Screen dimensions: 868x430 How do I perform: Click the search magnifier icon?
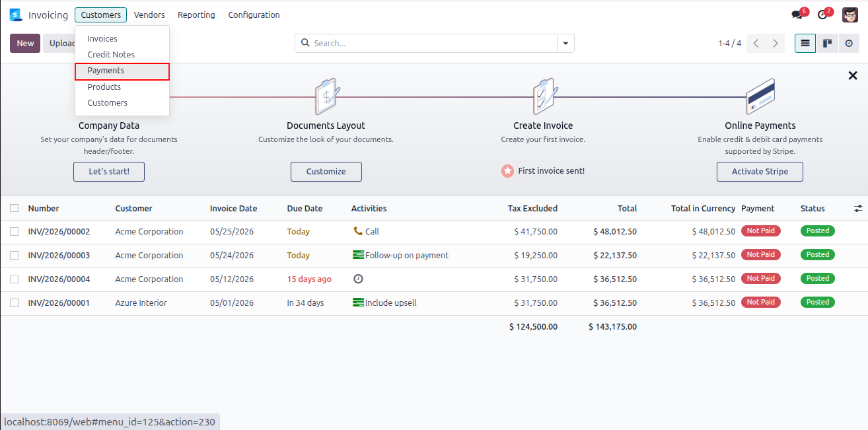point(305,43)
